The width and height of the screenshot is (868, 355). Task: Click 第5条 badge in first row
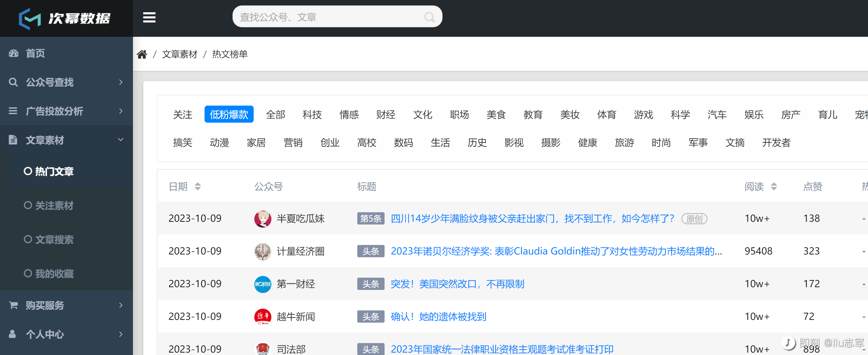click(x=371, y=218)
